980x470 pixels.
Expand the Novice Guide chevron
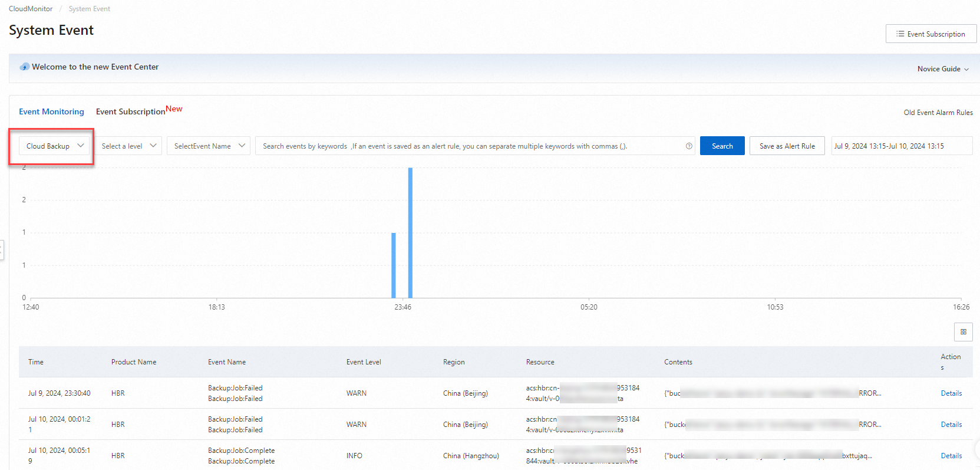966,69
